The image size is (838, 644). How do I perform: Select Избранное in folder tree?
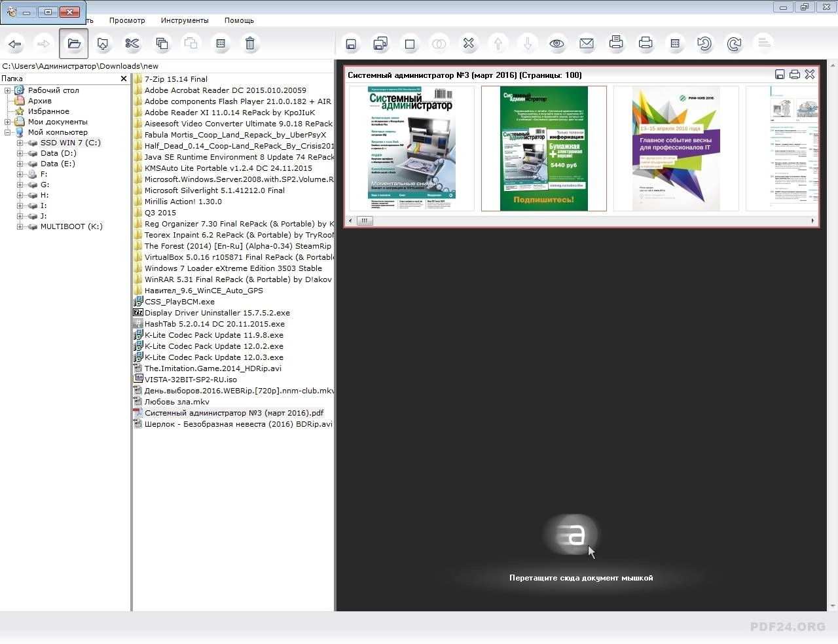click(48, 111)
